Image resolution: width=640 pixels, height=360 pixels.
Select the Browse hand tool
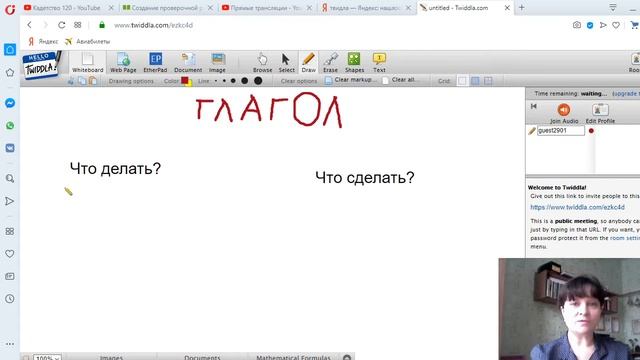(x=262, y=62)
